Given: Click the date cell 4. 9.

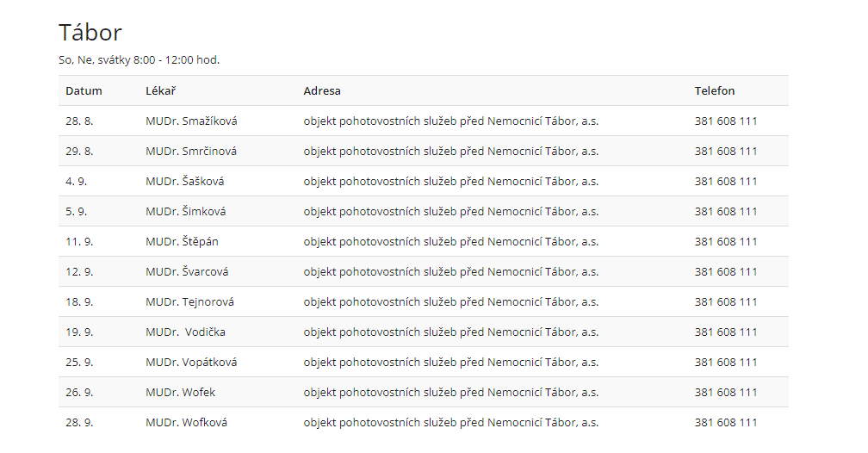Looking at the screenshot, I should pos(77,182).
